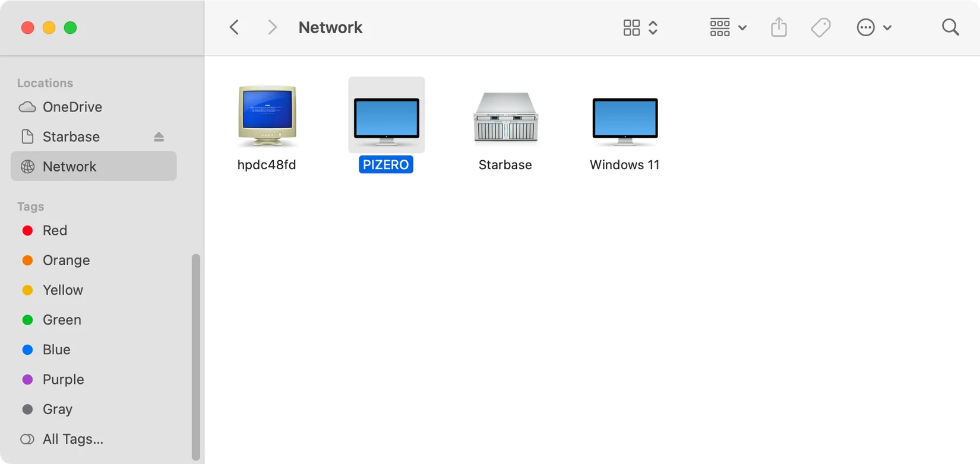
Task: Click the Edit Tags toolbar icon
Action: 820,27
